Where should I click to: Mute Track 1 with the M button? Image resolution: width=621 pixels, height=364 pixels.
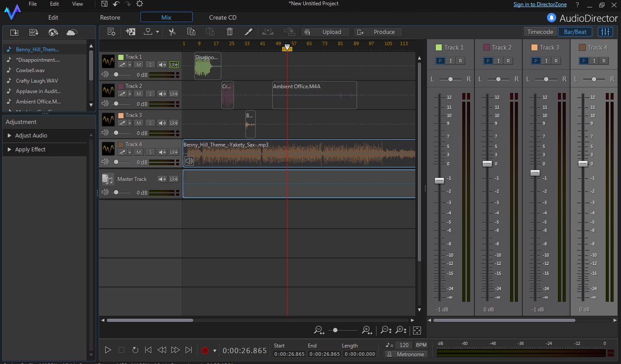pos(139,64)
